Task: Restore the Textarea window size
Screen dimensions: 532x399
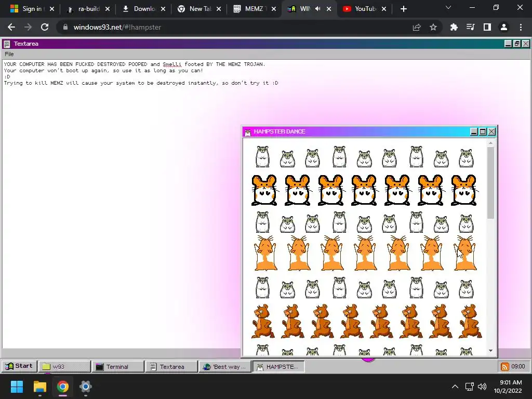Action: click(517, 44)
